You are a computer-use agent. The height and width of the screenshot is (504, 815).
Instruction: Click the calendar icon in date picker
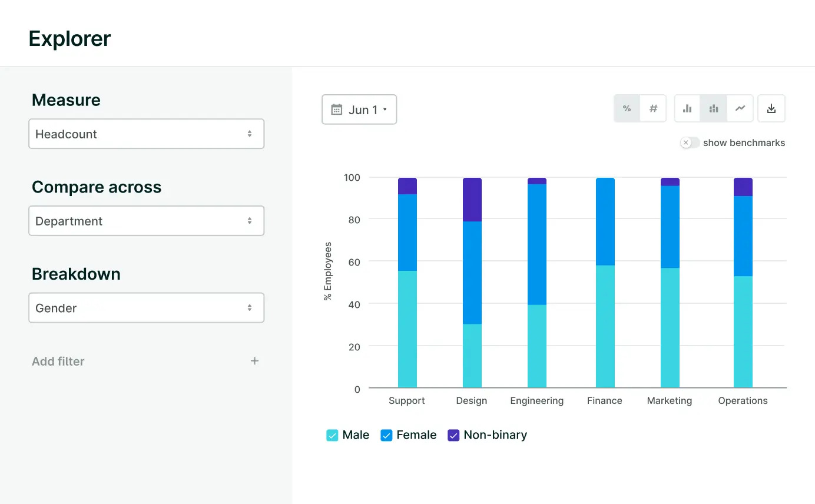[x=337, y=110]
